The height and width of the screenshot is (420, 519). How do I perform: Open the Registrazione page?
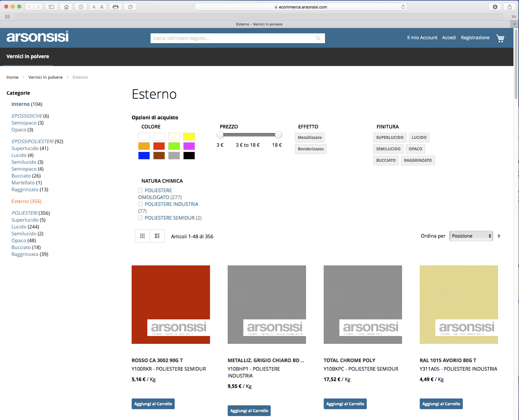tap(475, 38)
